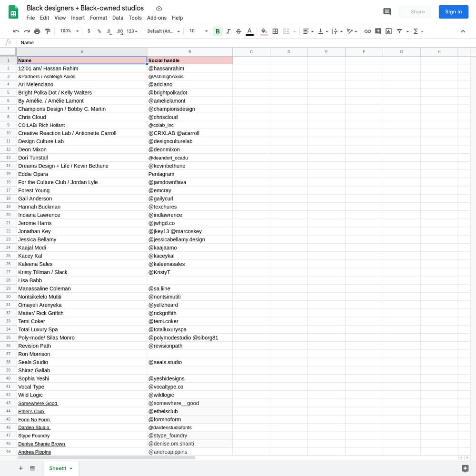
Task: Select the Sheet1 tab
Action: pyautogui.click(x=61, y=468)
